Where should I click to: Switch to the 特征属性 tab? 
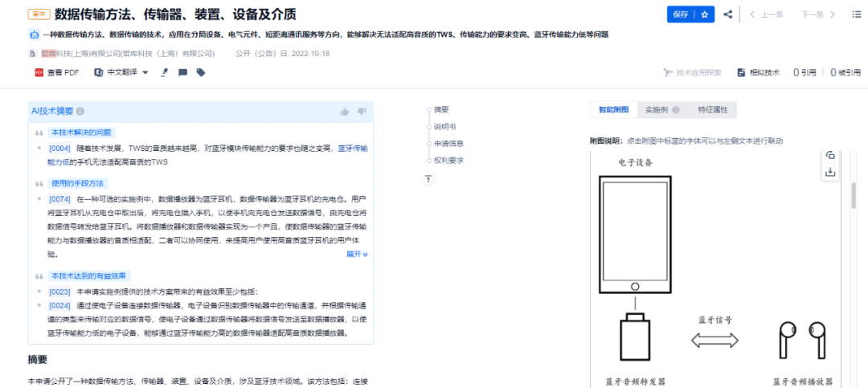713,109
